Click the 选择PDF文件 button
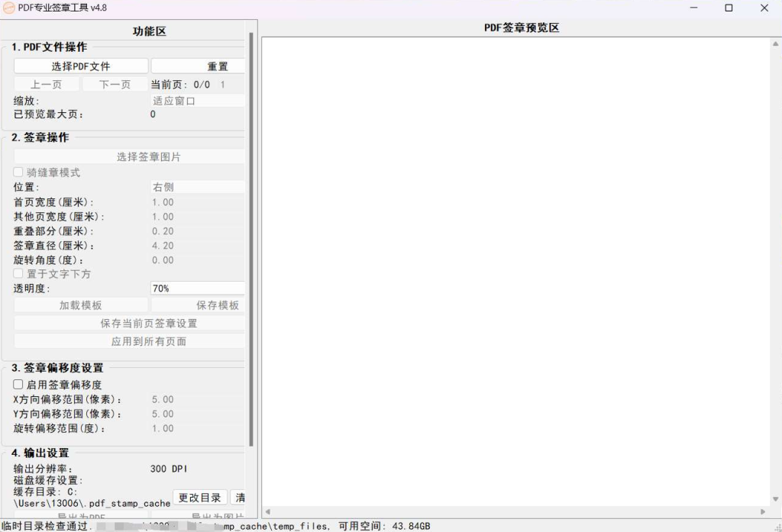 pyautogui.click(x=81, y=66)
